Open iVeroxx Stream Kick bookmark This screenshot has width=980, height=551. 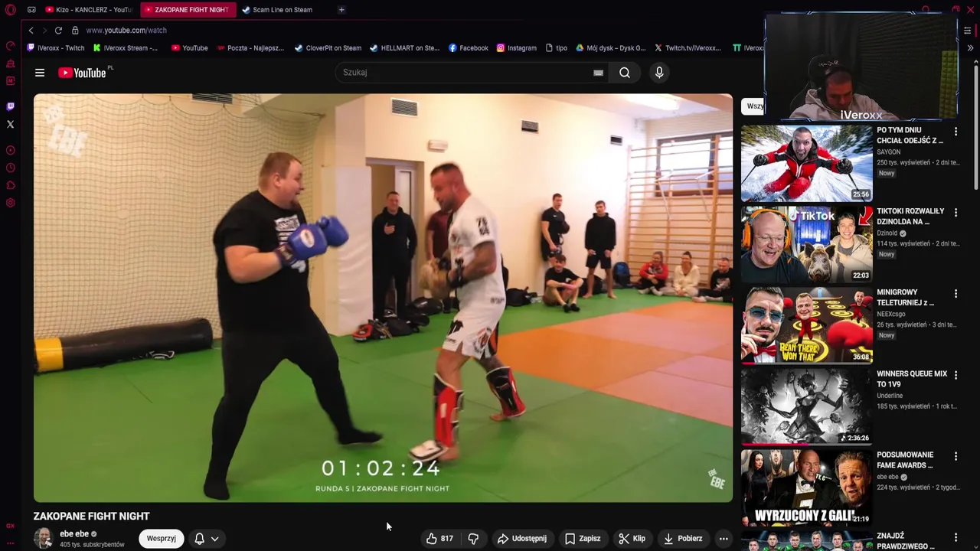coord(126,47)
